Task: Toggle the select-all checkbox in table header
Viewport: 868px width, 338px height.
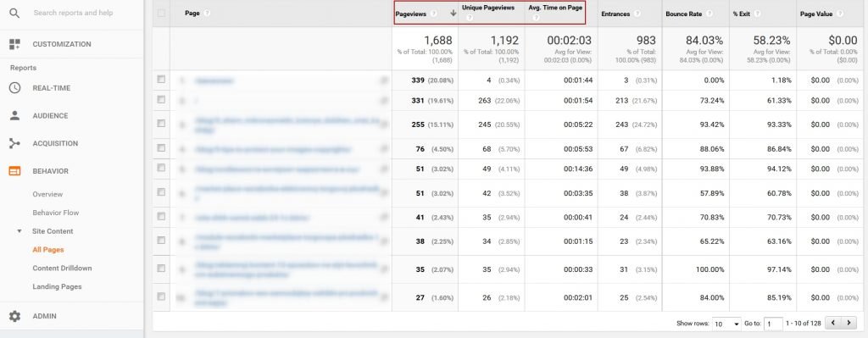Action: [161, 14]
